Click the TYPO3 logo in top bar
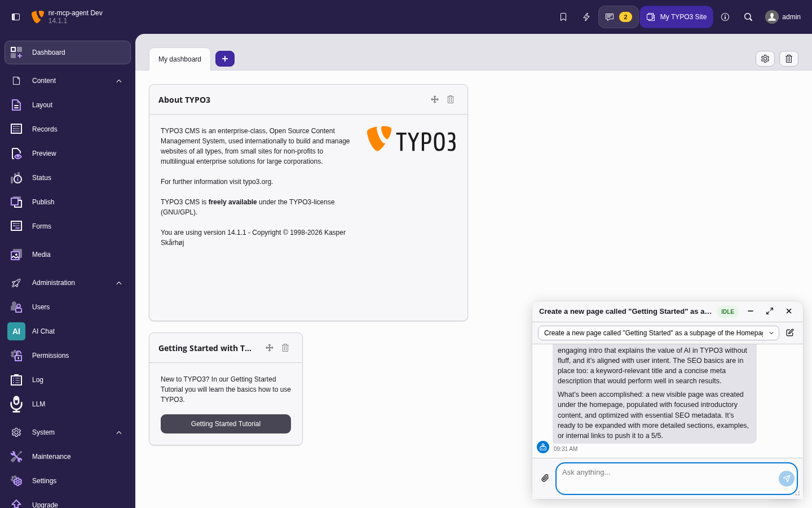812x508 pixels. (x=38, y=17)
